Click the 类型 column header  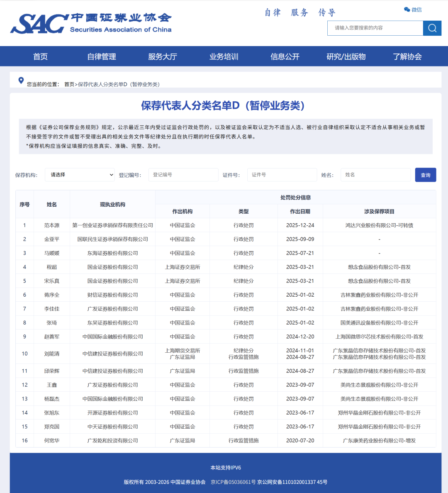(243, 212)
